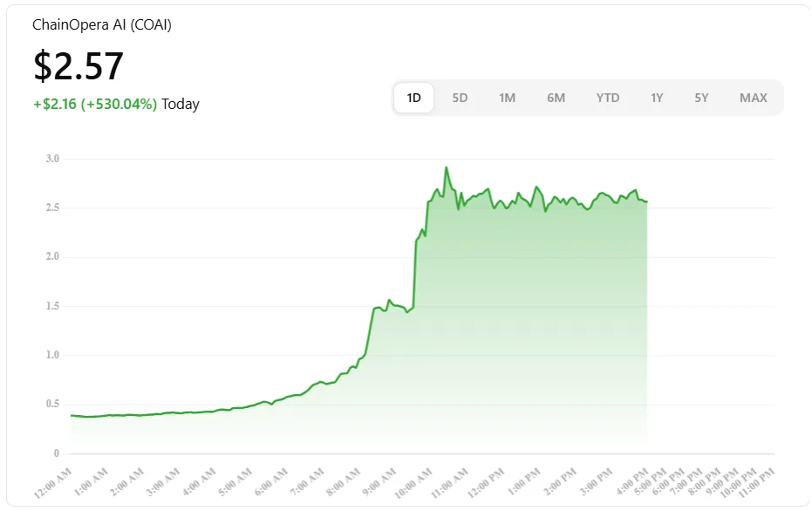Screen dimensions: 812x511
Task: Click the green +530.04% change text
Action: click(94, 103)
